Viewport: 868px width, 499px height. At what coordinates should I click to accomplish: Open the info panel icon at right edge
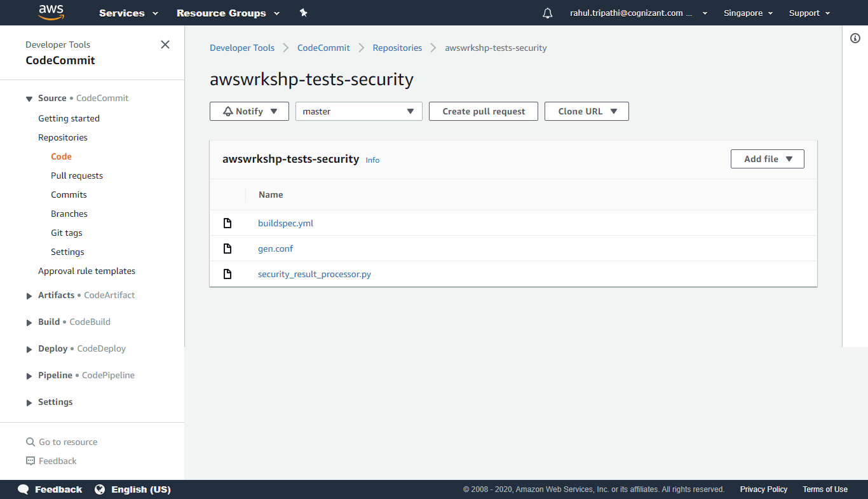pyautogui.click(x=855, y=38)
